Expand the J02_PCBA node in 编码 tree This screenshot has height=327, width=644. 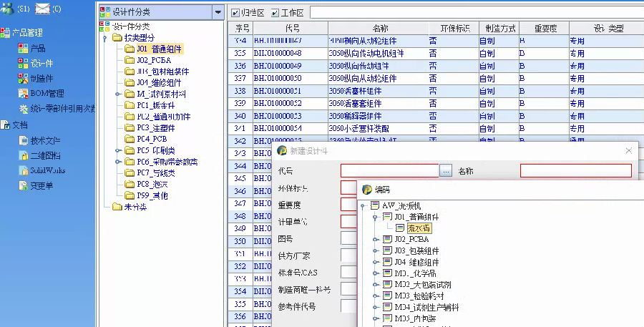(374, 239)
